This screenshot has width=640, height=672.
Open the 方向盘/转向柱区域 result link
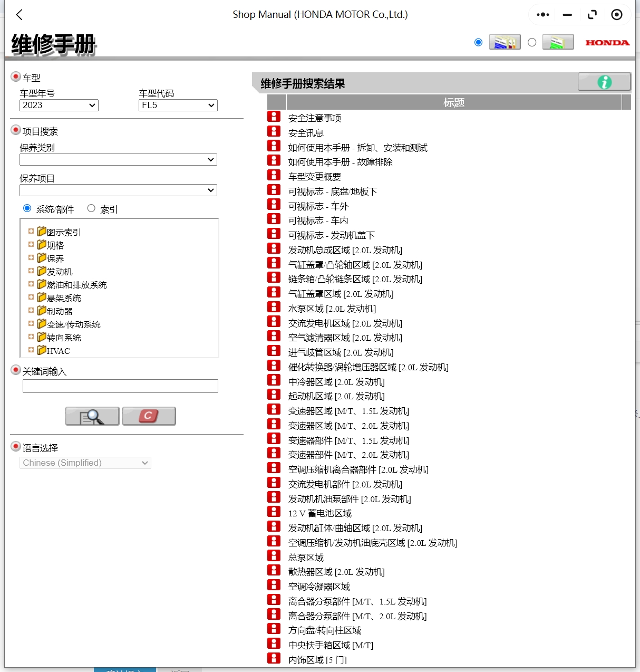(x=324, y=630)
